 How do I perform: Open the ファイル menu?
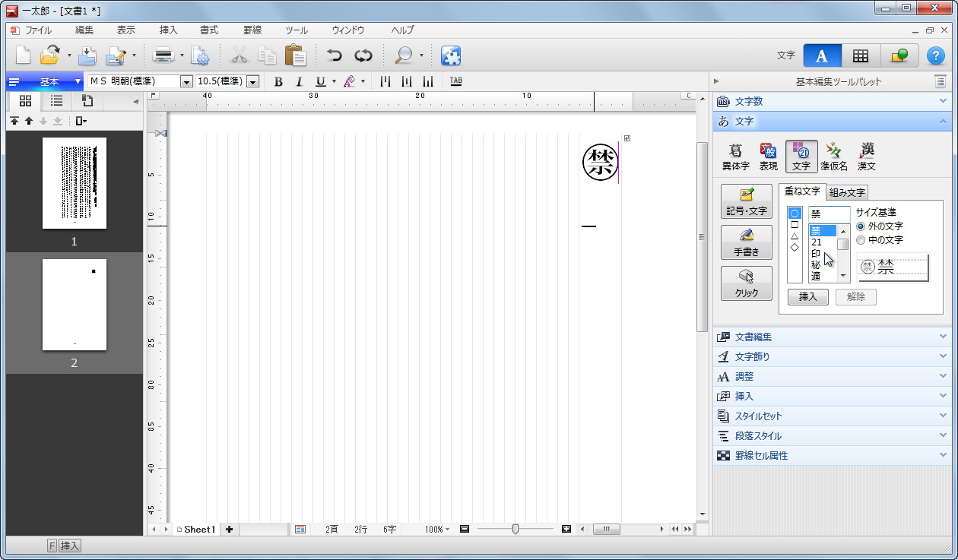(x=38, y=30)
